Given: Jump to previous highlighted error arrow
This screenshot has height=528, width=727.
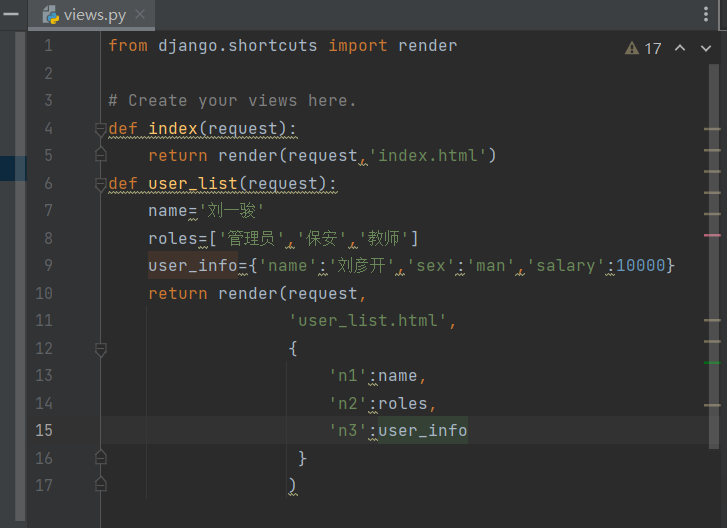Looking at the screenshot, I should point(680,48).
